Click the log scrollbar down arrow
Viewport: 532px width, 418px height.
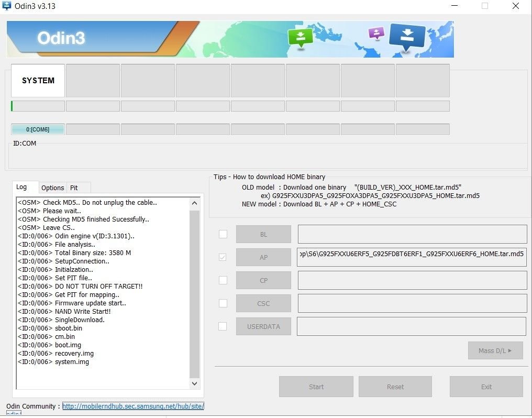(x=194, y=383)
